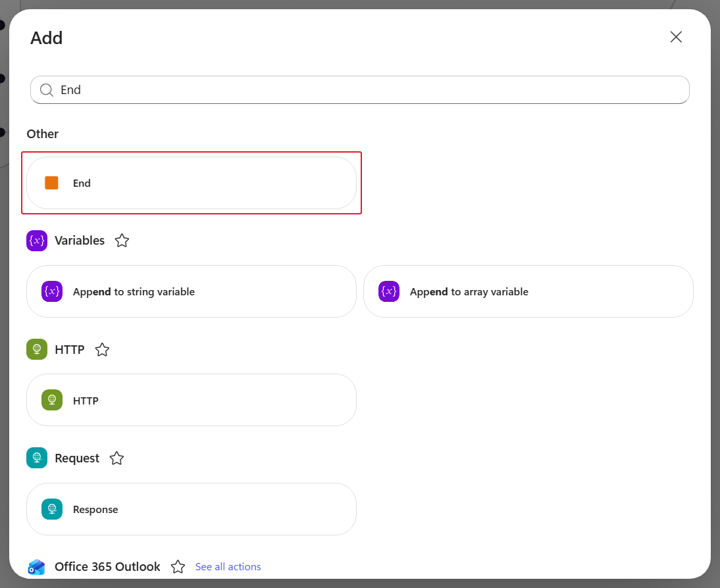The image size is (720, 588).
Task: Open See all actions link
Action: click(228, 567)
